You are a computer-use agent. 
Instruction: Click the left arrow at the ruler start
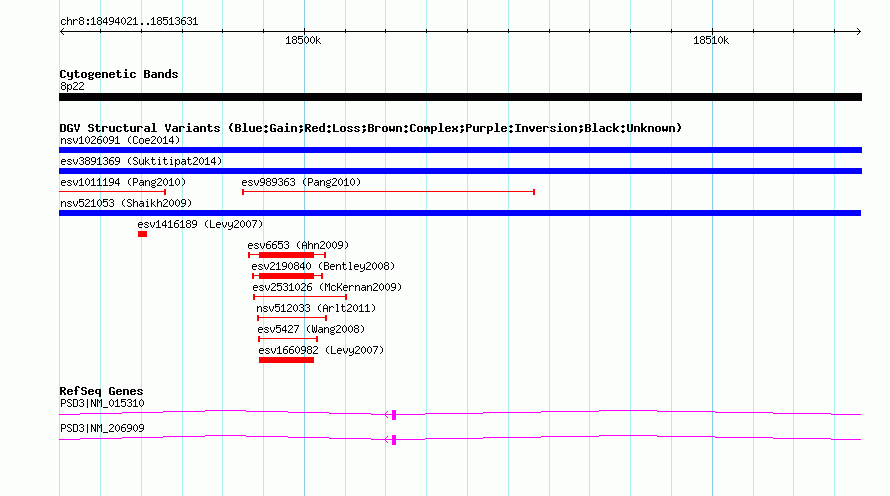point(62,32)
